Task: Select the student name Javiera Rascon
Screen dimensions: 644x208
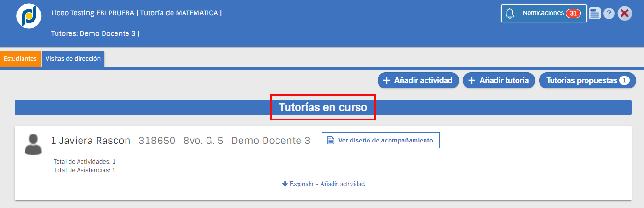Action: (x=91, y=141)
